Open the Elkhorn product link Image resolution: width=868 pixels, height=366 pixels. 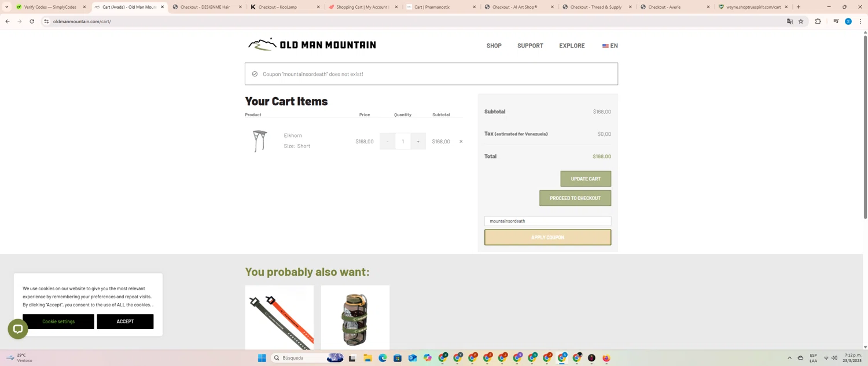[293, 135]
